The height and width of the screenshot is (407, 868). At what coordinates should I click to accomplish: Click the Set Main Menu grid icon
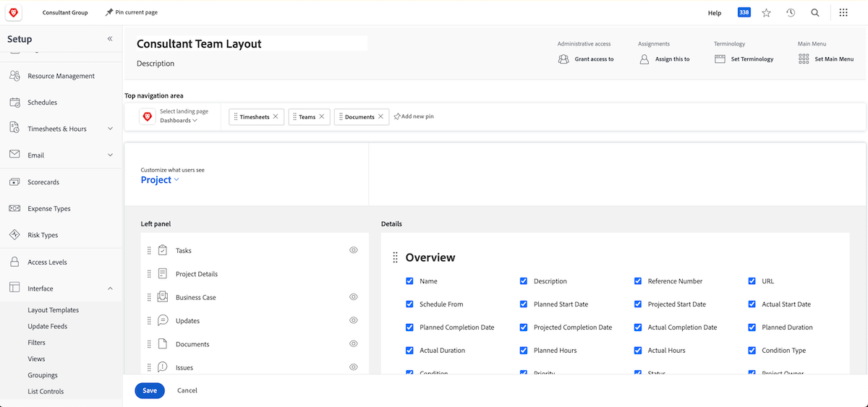(x=804, y=59)
